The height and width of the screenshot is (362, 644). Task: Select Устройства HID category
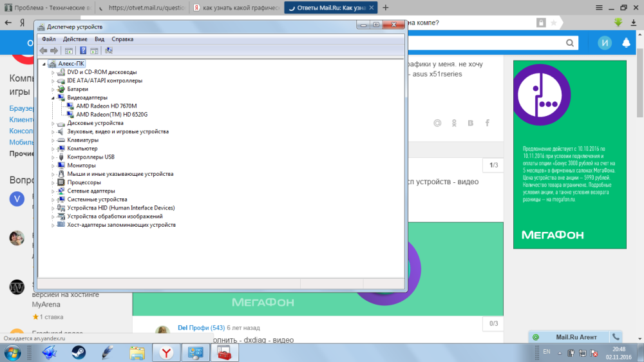[121, 208]
